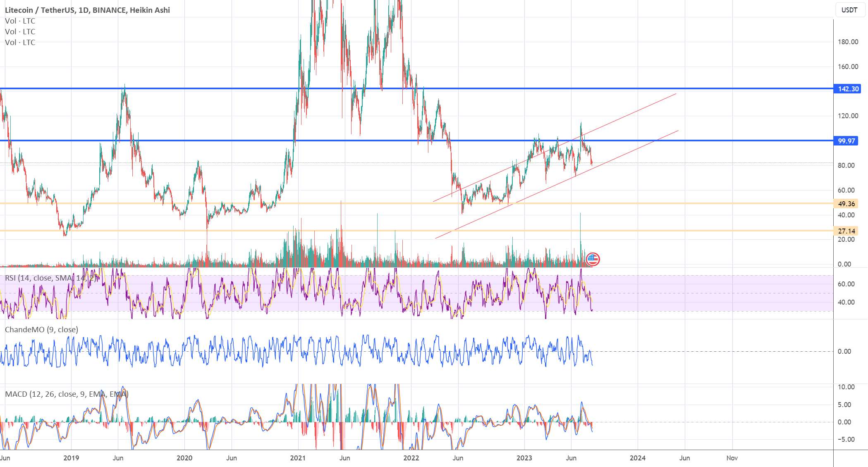
Task: Click the US economic event flag icon
Action: pos(593,260)
